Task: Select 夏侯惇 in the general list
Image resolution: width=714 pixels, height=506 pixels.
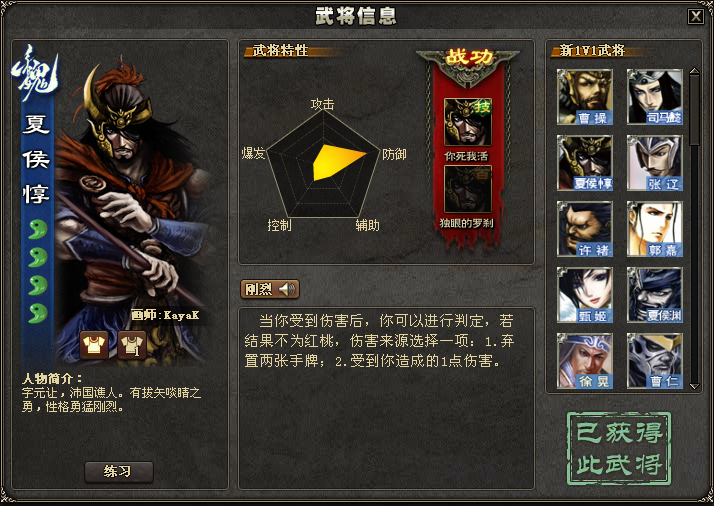Action: [585, 163]
